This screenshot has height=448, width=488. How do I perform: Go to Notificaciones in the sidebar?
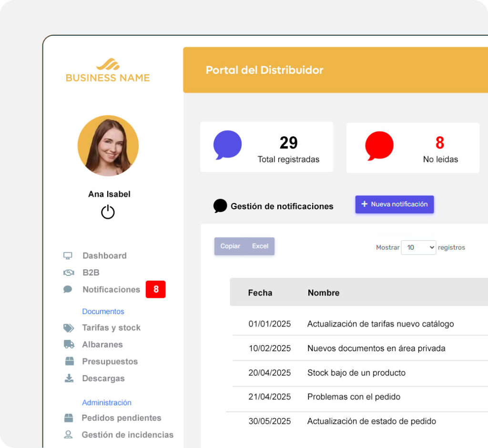tap(111, 290)
